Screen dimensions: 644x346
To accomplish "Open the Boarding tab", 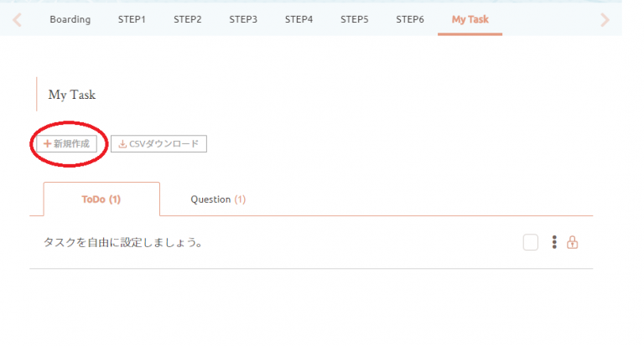I will coord(70,18).
